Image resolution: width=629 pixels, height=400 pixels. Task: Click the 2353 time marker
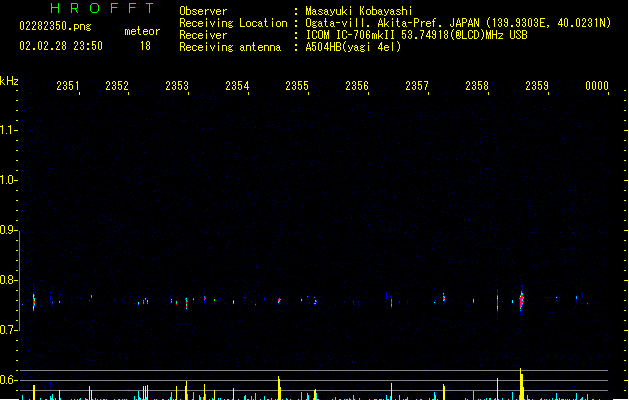pos(177,86)
